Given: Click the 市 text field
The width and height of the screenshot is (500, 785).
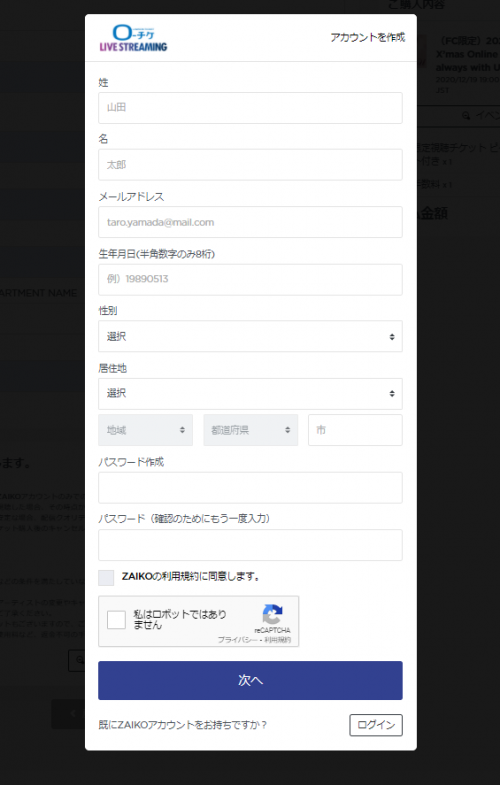Looking at the screenshot, I should click(355, 430).
